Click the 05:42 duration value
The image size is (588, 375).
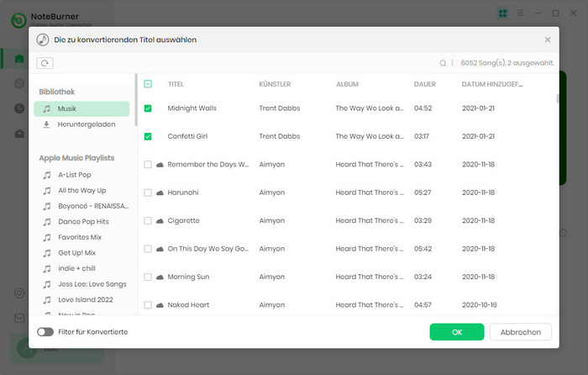click(423, 249)
